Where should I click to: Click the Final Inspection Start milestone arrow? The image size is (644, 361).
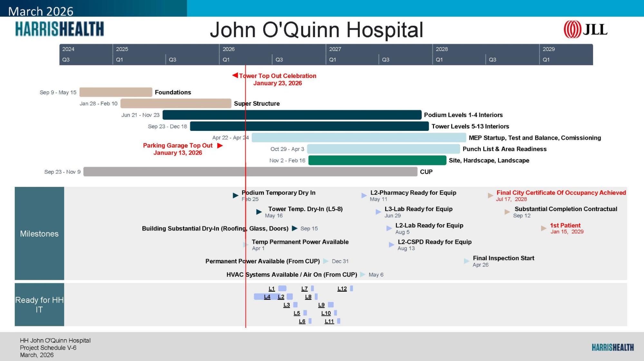(x=466, y=261)
